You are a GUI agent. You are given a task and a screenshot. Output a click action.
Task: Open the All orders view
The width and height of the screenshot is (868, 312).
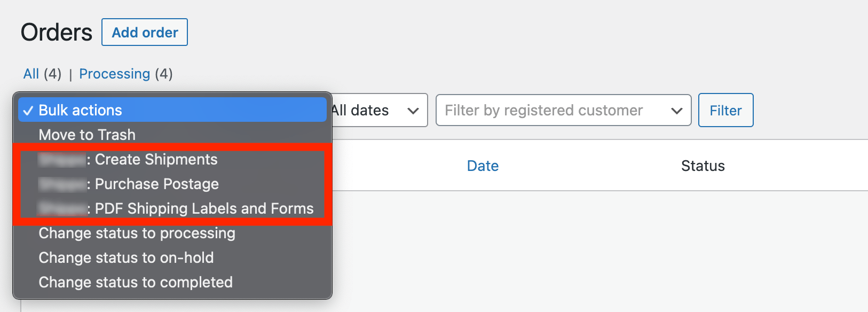(30, 74)
